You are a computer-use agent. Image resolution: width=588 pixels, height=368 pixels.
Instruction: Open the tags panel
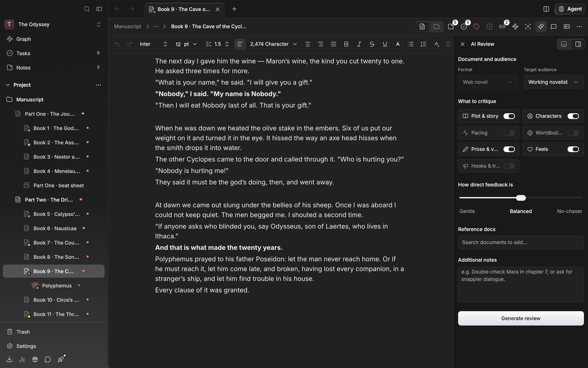[477, 27]
